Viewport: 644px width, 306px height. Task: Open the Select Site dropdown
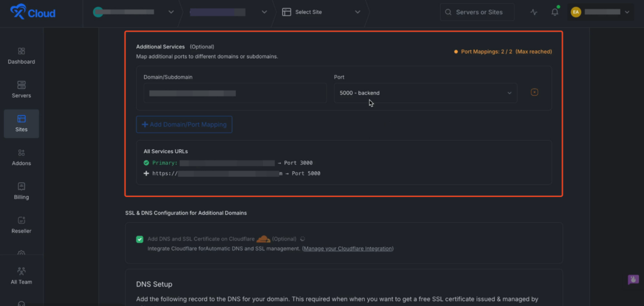point(321,12)
